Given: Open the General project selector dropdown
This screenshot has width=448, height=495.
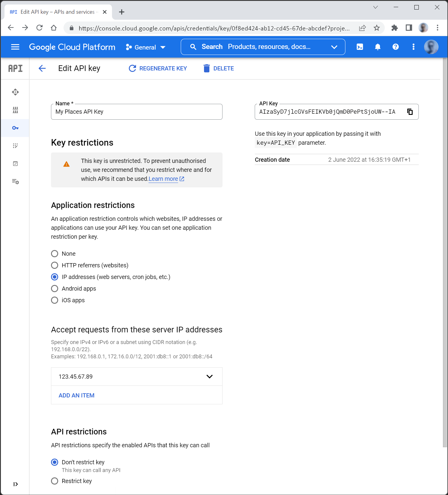Looking at the screenshot, I should click(x=146, y=47).
